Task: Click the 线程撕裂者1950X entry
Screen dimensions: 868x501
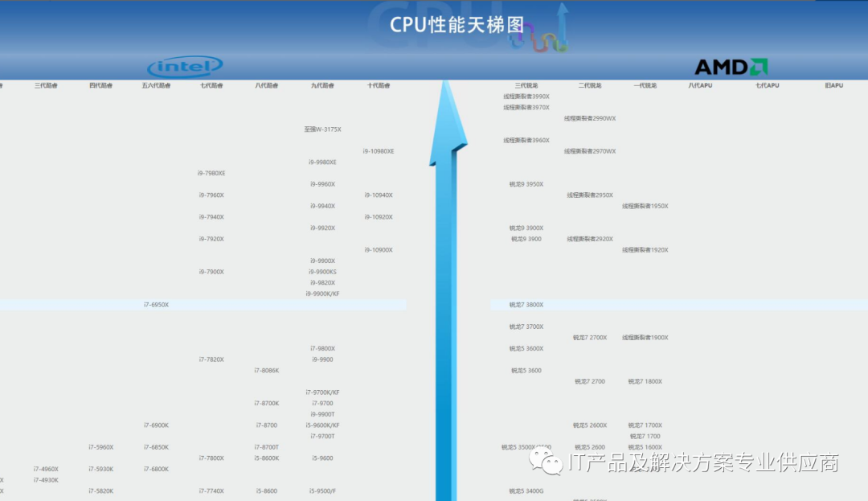Action: click(645, 206)
